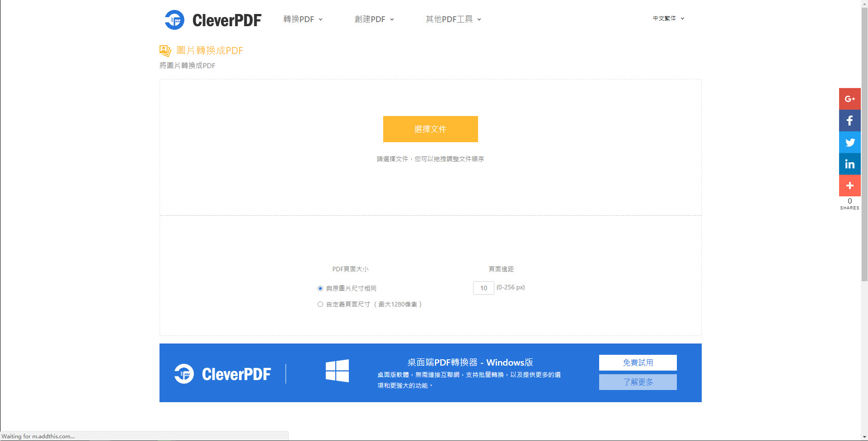868x441 pixels.
Task: Click the 選擇文件 upload button
Action: (x=430, y=129)
